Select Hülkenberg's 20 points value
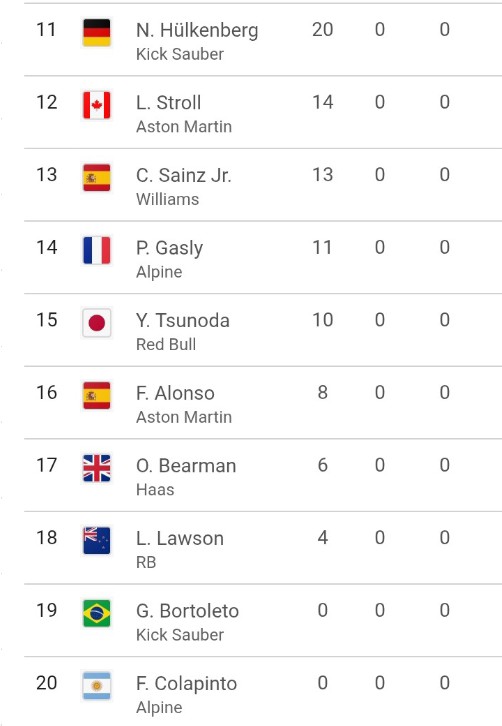502x726 pixels. click(x=322, y=30)
